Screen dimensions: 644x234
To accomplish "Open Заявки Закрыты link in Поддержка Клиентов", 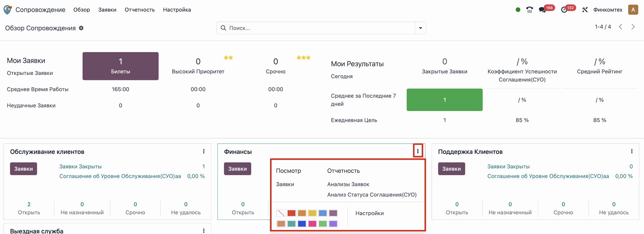I will [508, 167].
